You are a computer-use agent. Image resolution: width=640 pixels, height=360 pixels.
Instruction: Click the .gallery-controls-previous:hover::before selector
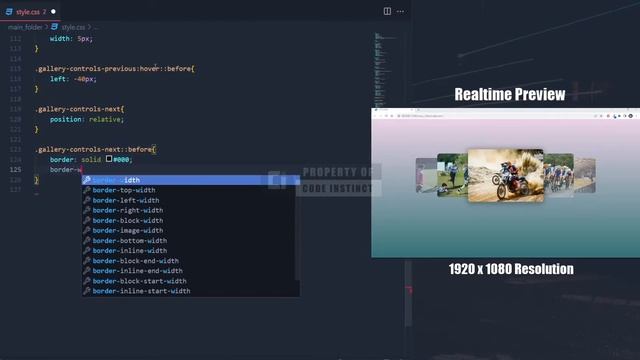115,69
